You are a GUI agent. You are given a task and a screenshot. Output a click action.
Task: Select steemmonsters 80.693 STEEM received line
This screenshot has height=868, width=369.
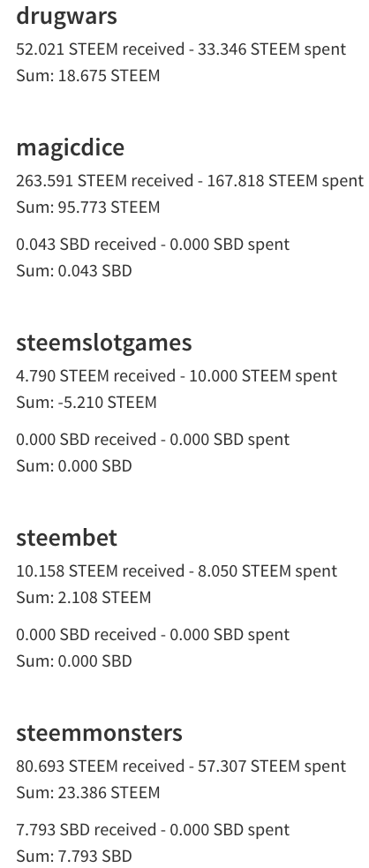pos(181,766)
